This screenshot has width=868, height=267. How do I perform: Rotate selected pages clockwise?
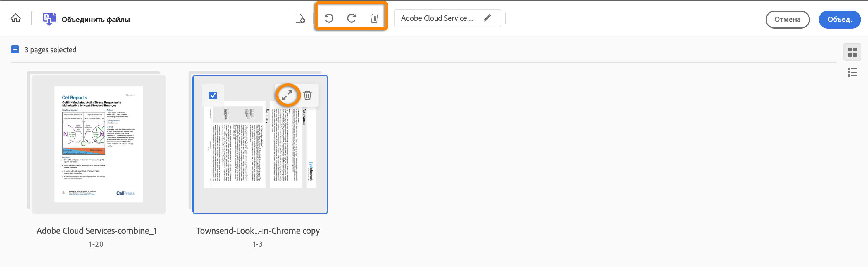[x=351, y=18]
